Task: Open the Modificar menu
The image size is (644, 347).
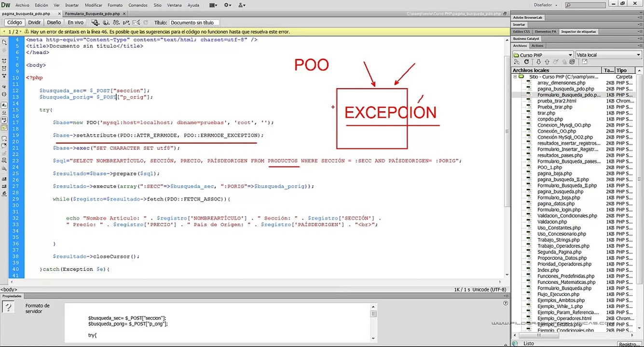Action: point(94,5)
